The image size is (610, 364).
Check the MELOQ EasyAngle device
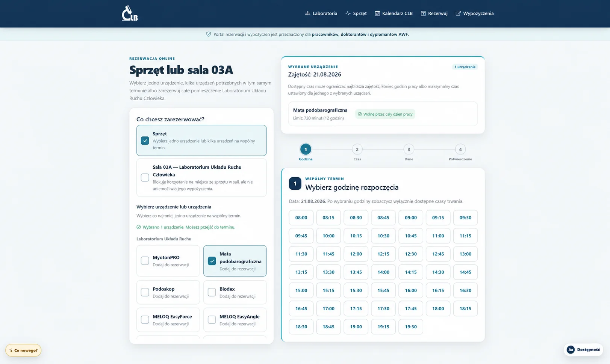(x=212, y=320)
